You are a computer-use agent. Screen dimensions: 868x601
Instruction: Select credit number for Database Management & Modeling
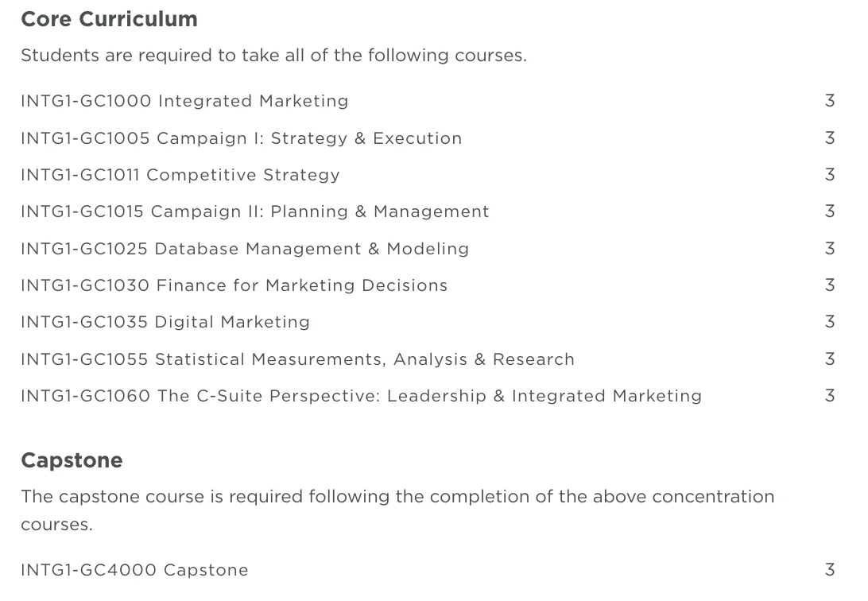point(830,249)
